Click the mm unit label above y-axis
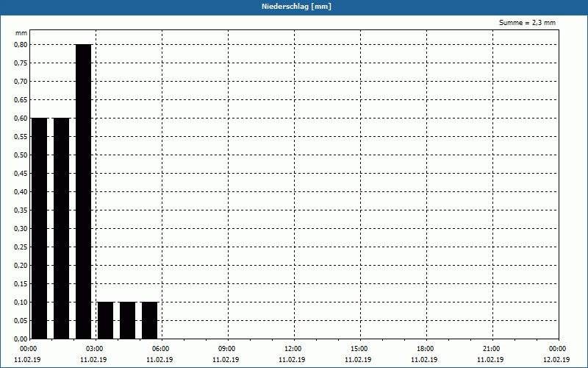Viewport: 588px width, 368px height. pyautogui.click(x=21, y=33)
